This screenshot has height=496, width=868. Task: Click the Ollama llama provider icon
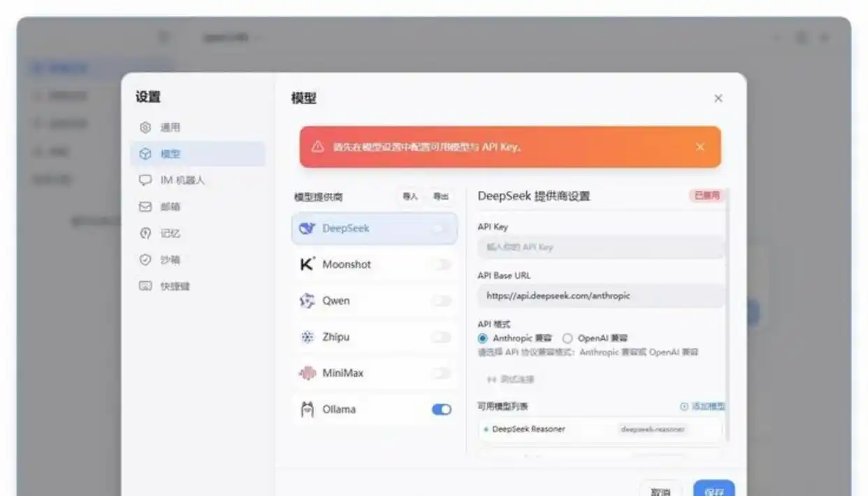click(x=306, y=409)
